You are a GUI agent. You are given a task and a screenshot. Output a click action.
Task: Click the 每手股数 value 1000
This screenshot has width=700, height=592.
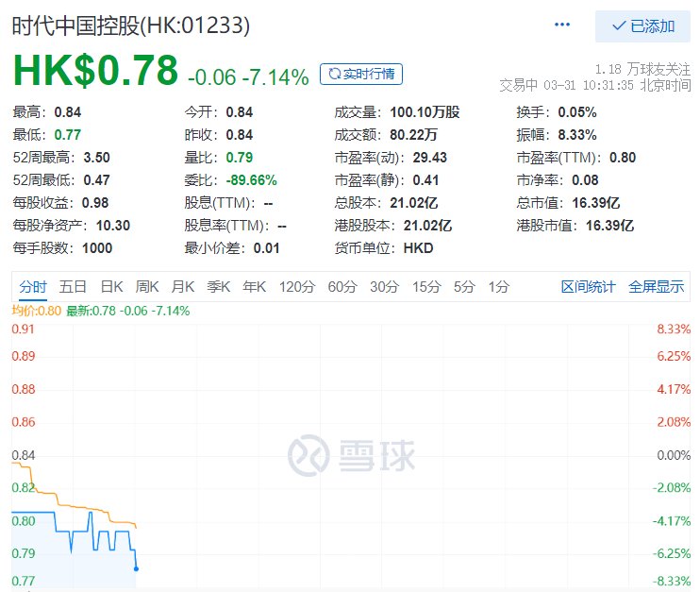click(x=97, y=248)
